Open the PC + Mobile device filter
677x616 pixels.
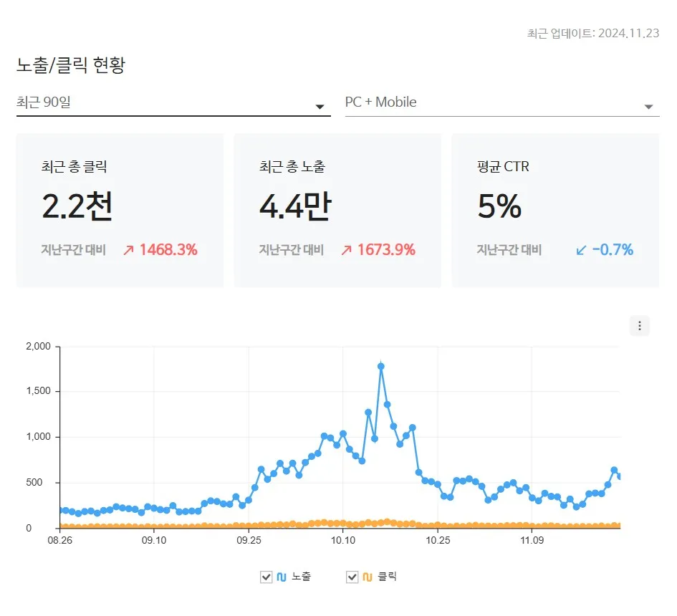point(499,102)
